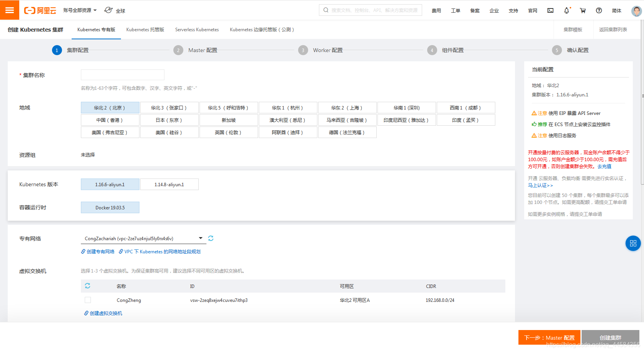Viewport: 644px width, 352px height.
Task: Select Docker 19.03.5 runtime
Action: click(x=110, y=207)
